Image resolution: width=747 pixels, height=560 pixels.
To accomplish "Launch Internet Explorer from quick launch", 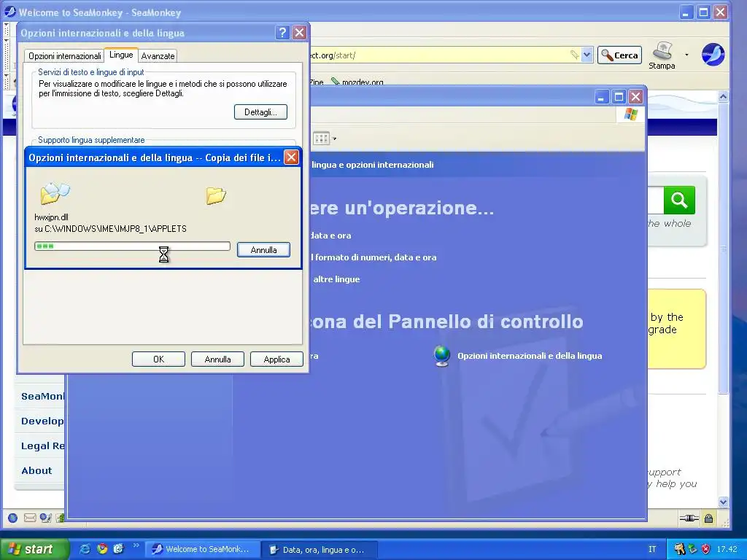I will (85, 549).
